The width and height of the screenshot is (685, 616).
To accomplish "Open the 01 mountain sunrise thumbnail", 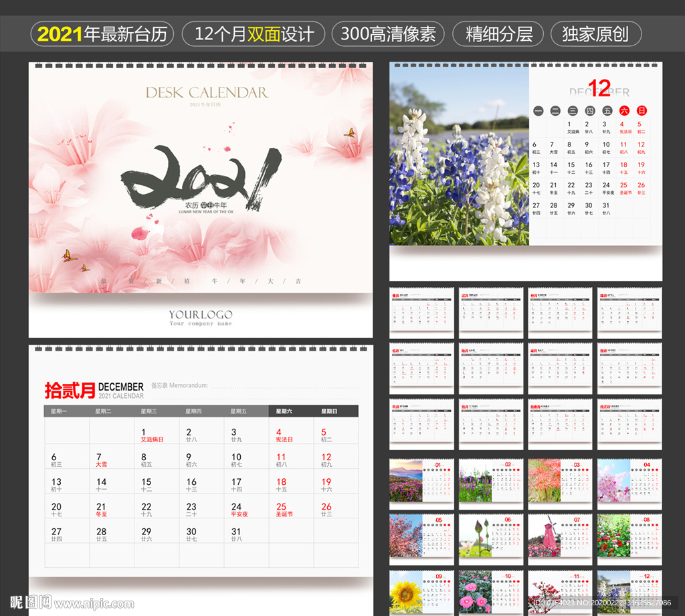I will (421, 484).
